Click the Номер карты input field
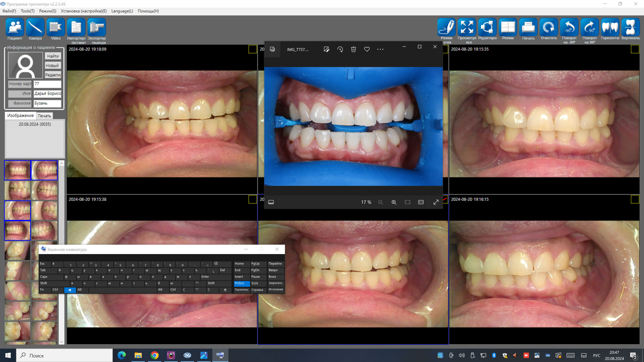 47,84
